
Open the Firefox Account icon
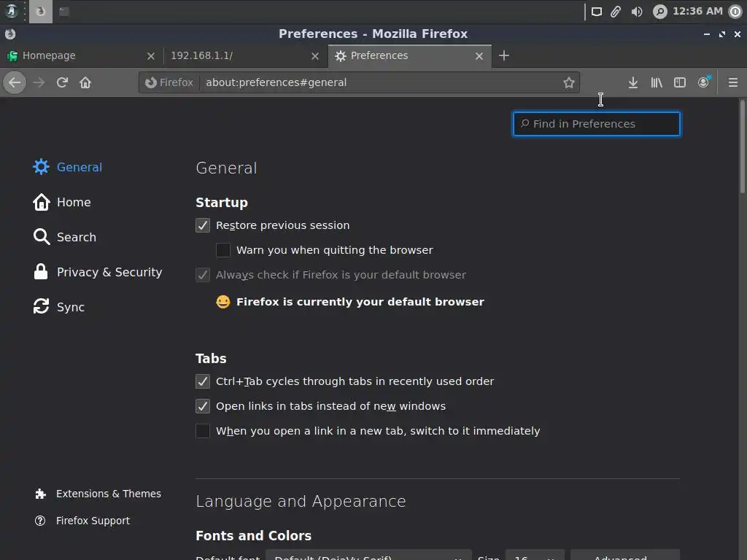pos(703,82)
